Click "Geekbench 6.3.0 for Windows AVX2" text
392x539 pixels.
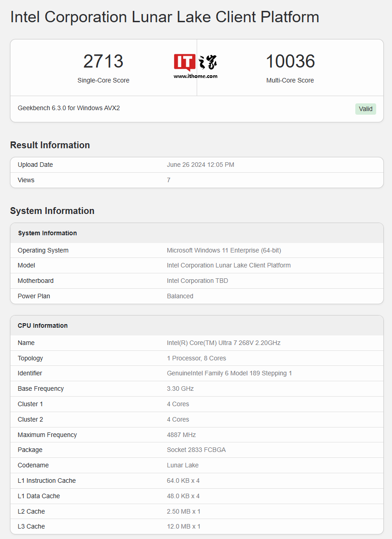pos(69,108)
